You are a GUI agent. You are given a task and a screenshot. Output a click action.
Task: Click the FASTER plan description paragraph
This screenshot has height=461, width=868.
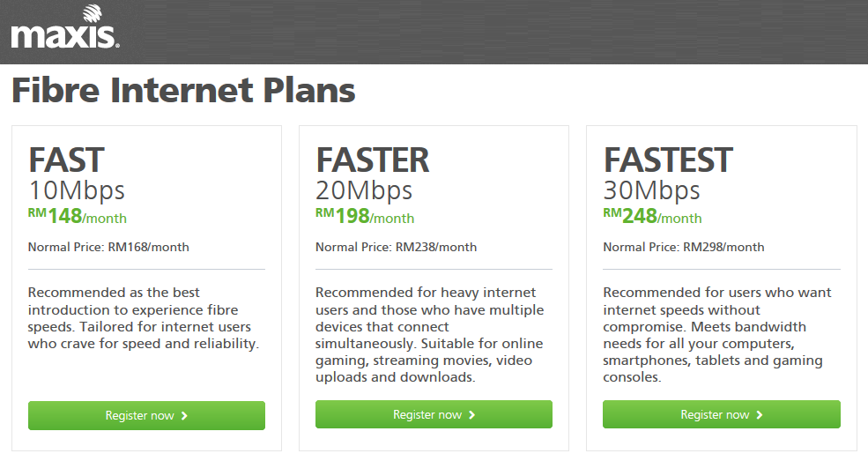tap(429, 335)
